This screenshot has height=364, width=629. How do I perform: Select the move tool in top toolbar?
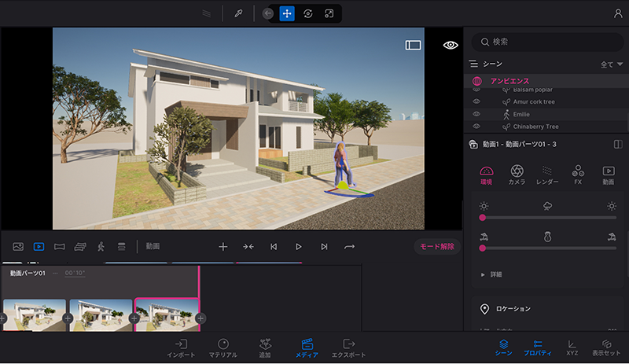(287, 13)
